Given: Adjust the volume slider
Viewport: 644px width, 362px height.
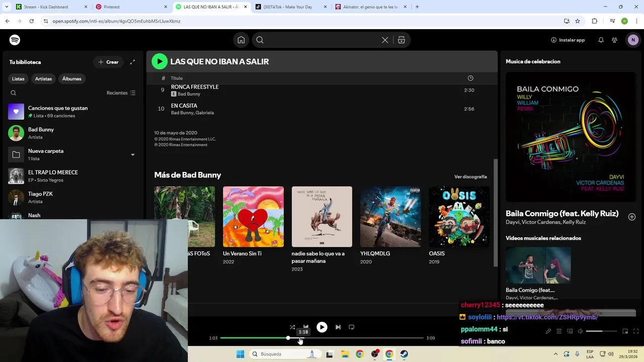Looking at the screenshot, I should (x=601, y=331).
